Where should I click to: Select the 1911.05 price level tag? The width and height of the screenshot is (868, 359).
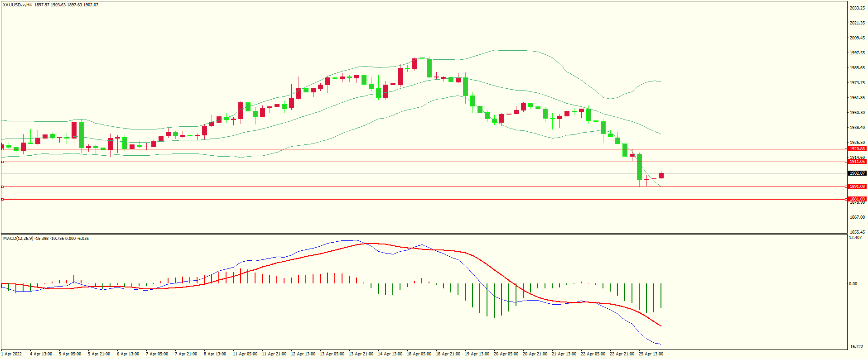(x=857, y=162)
